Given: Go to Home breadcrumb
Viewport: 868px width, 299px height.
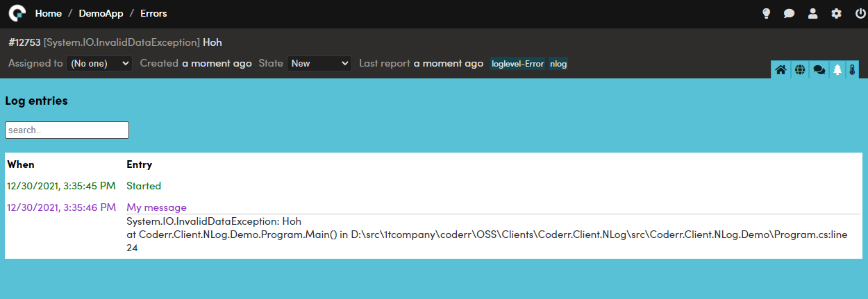Looking at the screenshot, I should pyautogui.click(x=48, y=13).
